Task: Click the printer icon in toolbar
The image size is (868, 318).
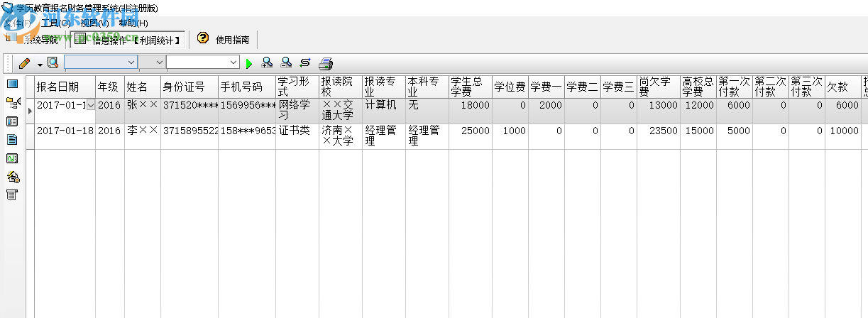Action: 326,63
